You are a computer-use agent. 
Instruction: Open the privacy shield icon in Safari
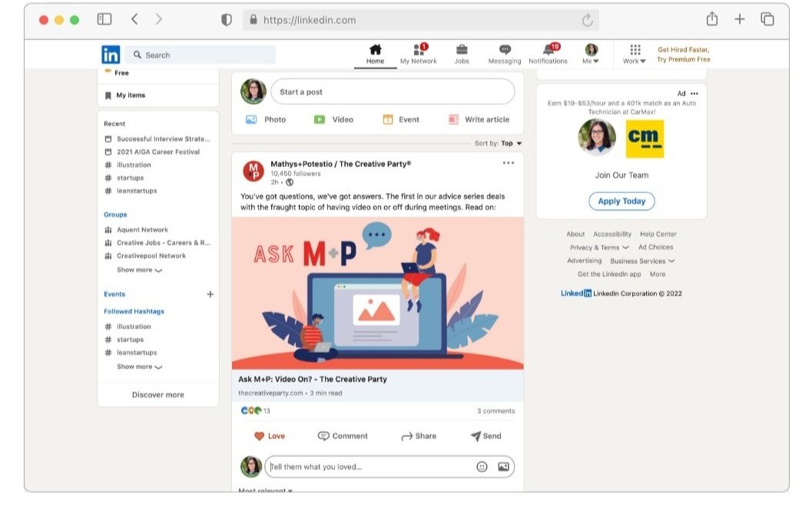pyautogui.click(x=227, y=20)
